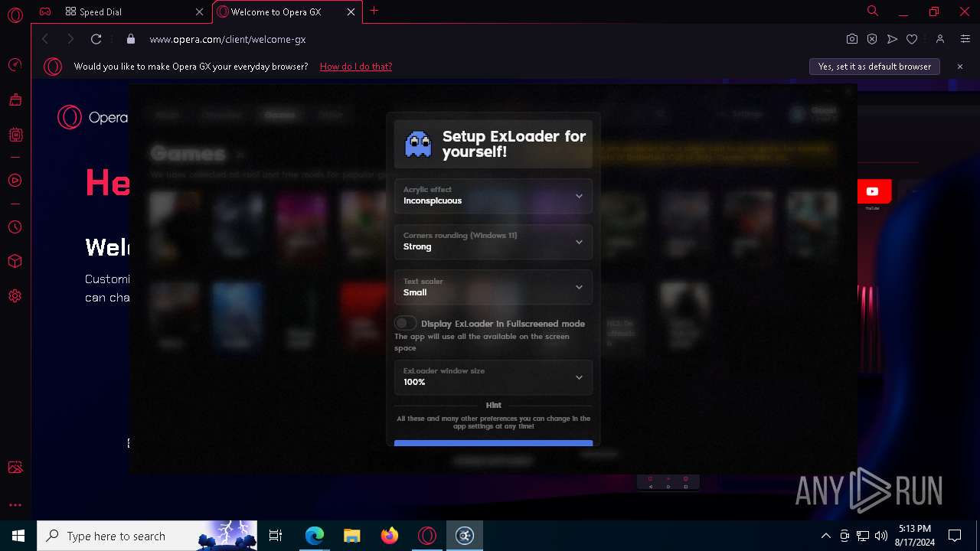Expand the Text scaler dropdown

493,287
